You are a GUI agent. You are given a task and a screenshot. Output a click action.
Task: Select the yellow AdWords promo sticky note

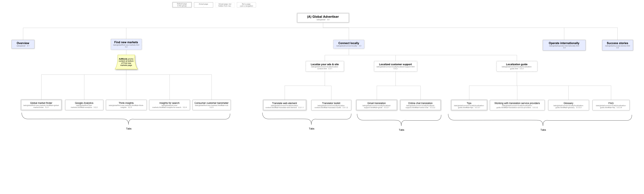click(x=126, y=62)
